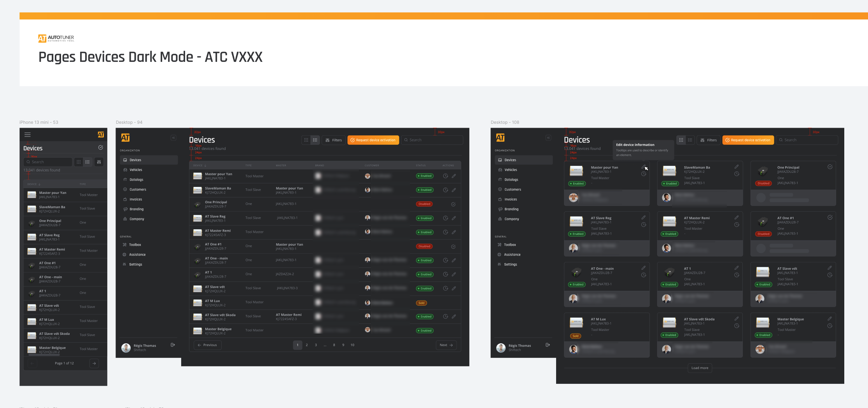This screenshot has height=408, width=868.
Task: Activate AT One #1 row check icon, Desktop - 94
Action: click(x=453, y=246)
